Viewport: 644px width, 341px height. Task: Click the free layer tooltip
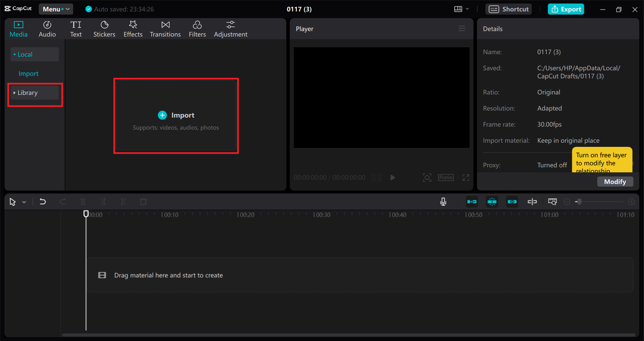tap(602, 161)
